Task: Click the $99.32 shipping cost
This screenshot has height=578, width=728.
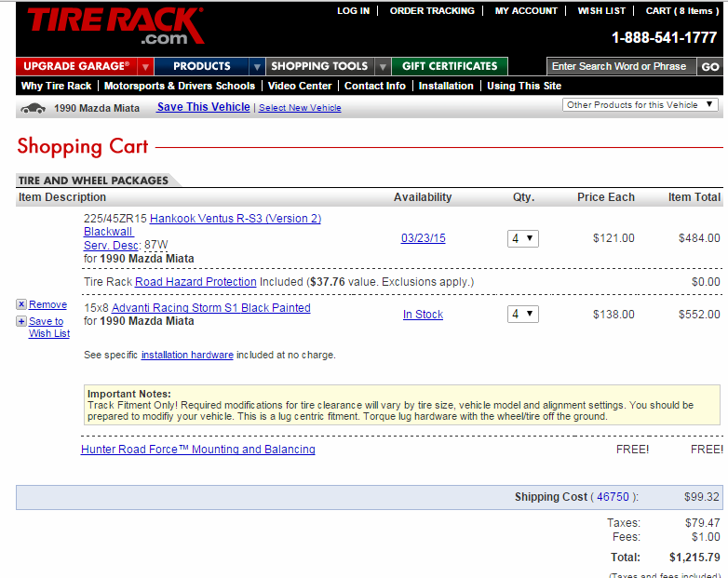Action: 702,497
